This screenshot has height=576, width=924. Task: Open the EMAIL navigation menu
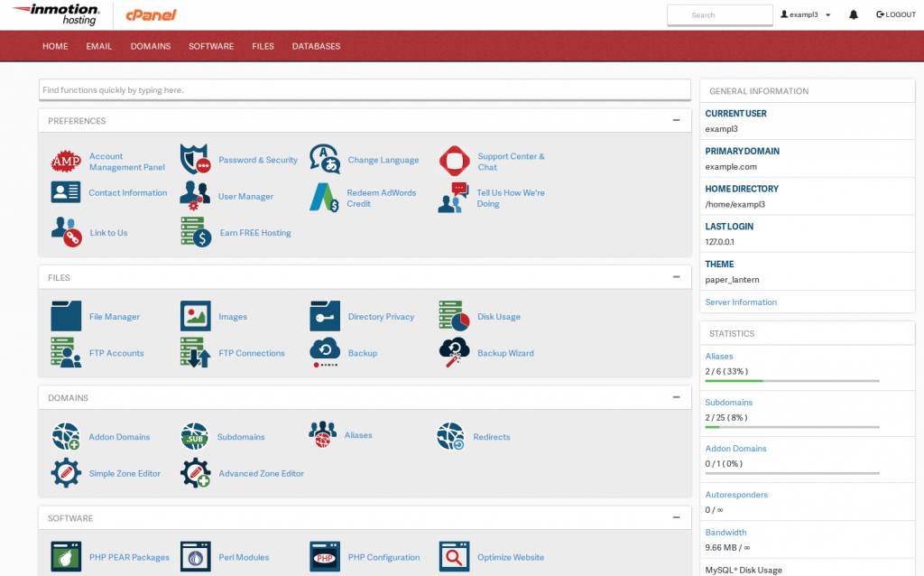pyautogui.click(x=98, y=45)
